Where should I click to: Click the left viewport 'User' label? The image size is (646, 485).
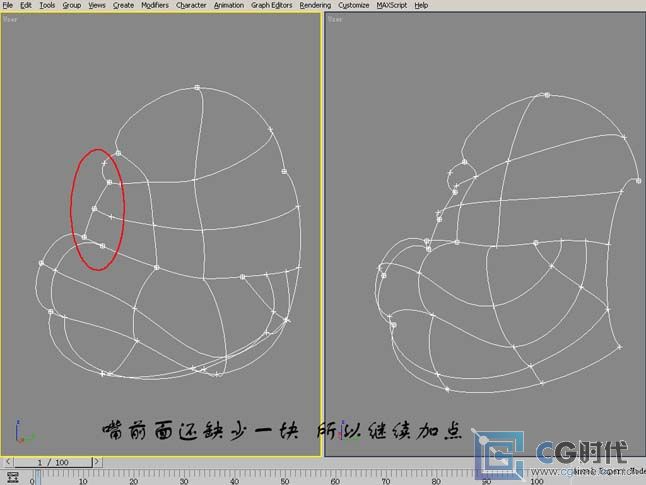point(10,19)
